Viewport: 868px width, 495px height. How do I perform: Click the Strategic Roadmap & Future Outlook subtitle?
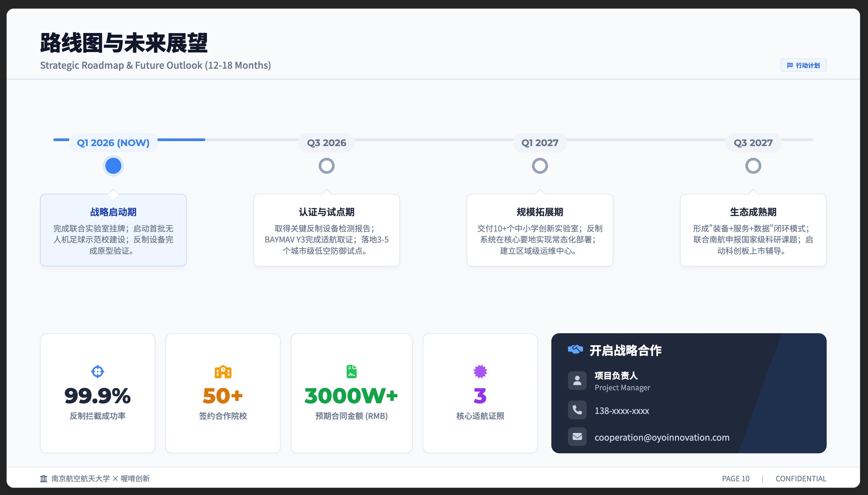pos(155,65)
